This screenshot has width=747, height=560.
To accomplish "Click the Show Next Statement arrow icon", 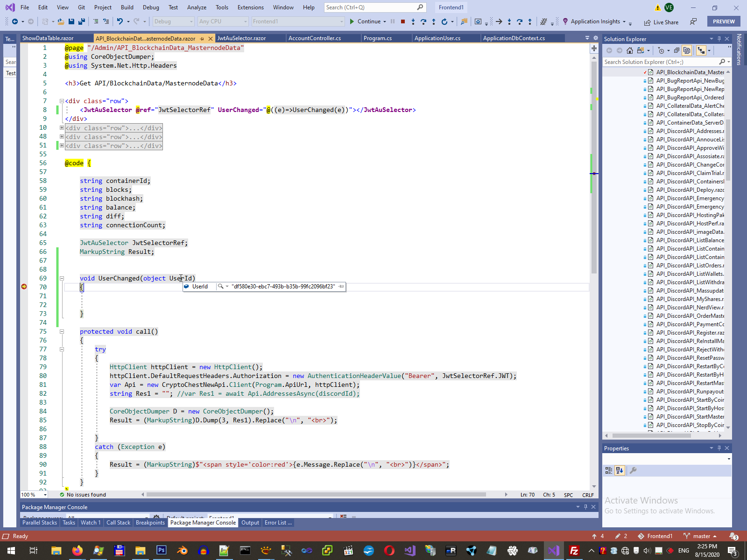I will point(499,21).
